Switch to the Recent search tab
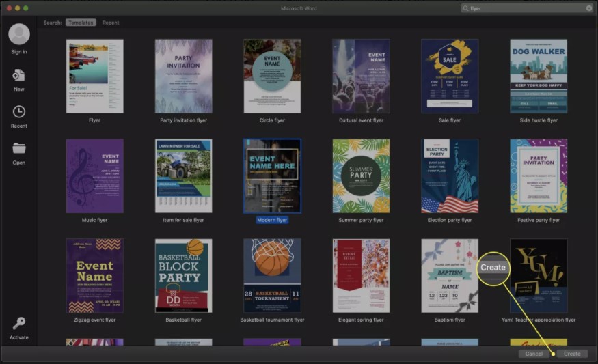 [x=111, y=23]
